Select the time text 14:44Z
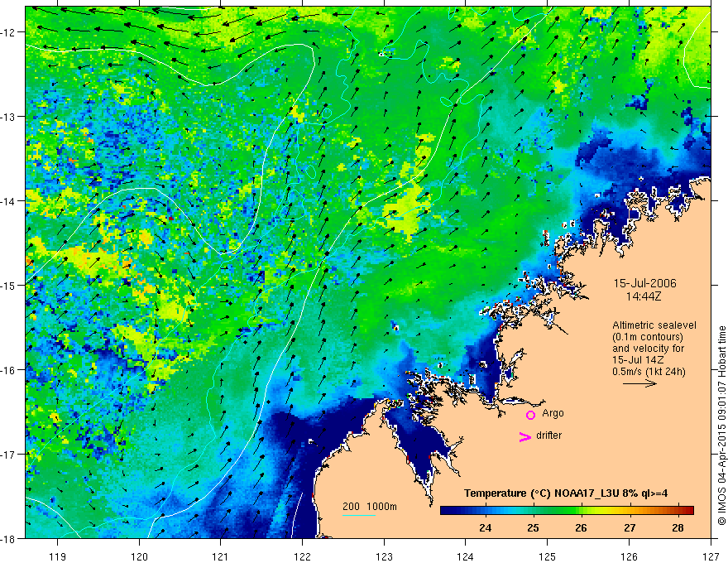The height and width of the screenshot is (563, 728). pos(643,296)
